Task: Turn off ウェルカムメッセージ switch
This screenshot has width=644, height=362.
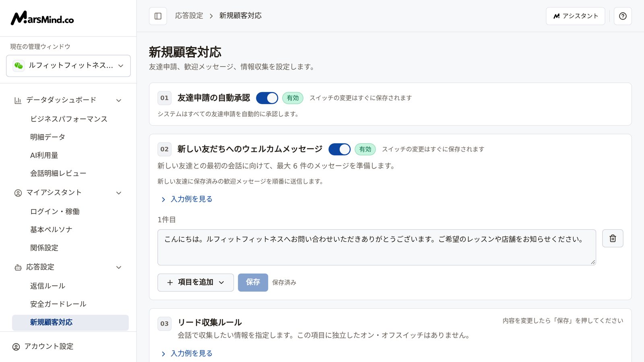Action: 339,149
